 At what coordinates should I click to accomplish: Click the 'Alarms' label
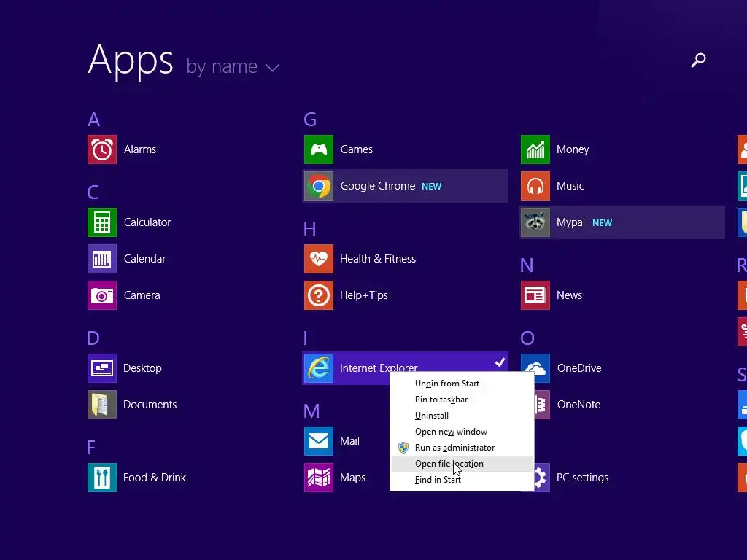(140, 149)
